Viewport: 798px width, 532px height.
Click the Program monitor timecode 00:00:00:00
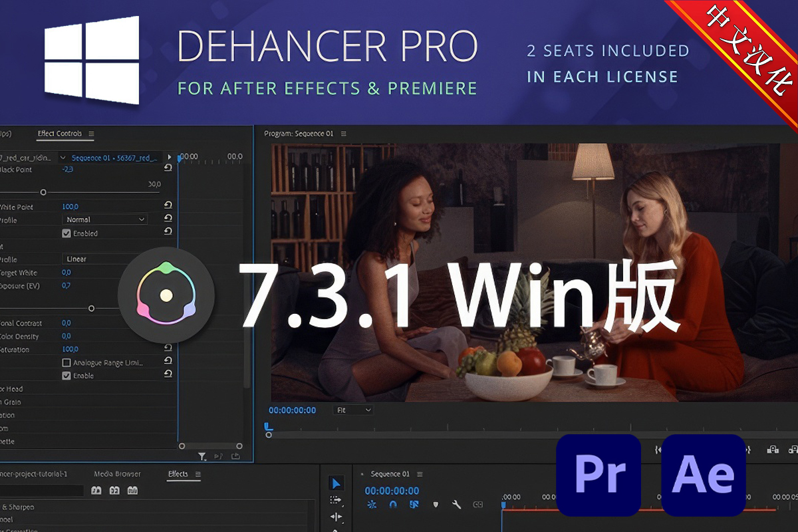(x=293, y=410)
